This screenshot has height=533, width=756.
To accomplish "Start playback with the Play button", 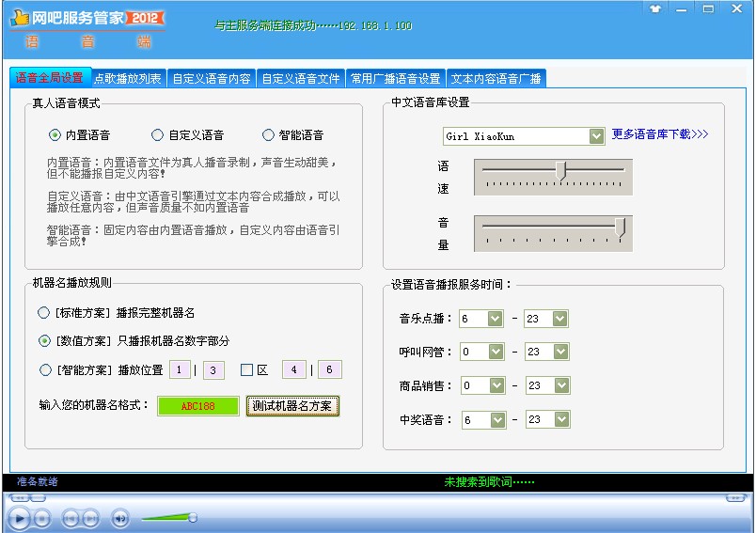I will pos(19,519).
